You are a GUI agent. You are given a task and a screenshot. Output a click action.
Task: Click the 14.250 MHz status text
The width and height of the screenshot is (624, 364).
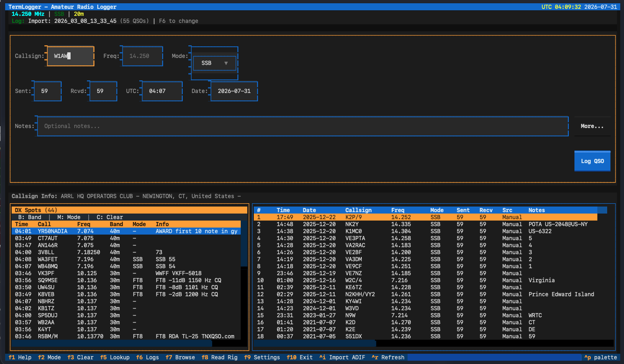(28, 14)
